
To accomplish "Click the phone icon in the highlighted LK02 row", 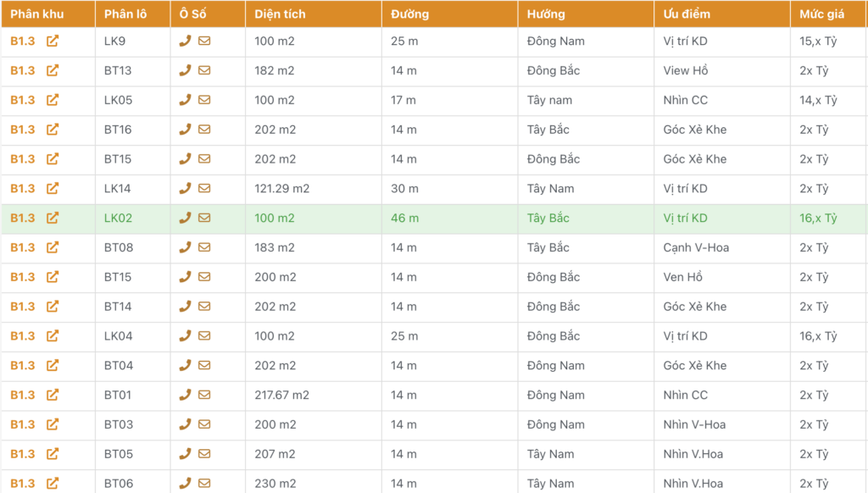I will click(x=185, y=218).
